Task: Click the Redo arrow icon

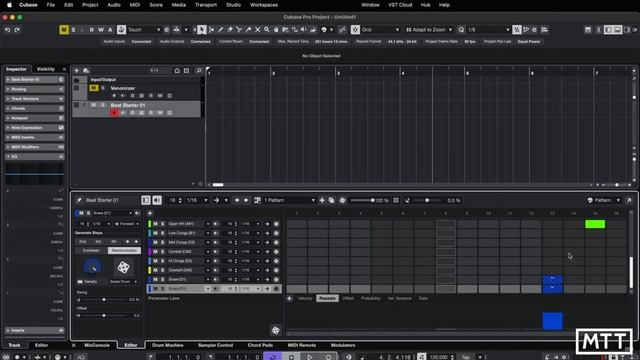Action: pos(17,30)
